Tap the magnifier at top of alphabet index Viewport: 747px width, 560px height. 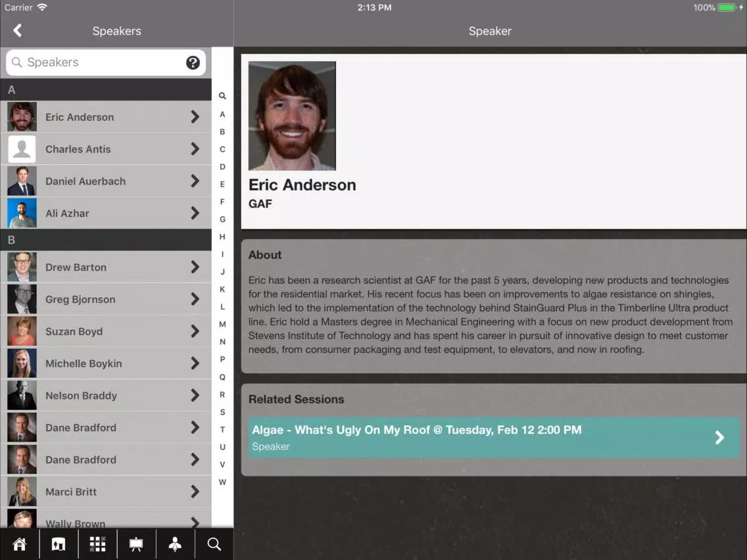click(x=222, y=96)
